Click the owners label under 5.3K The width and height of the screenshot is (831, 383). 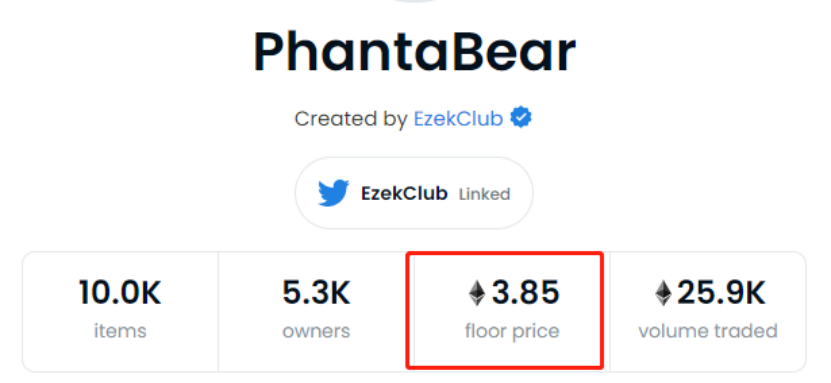(x=316, y=332)
